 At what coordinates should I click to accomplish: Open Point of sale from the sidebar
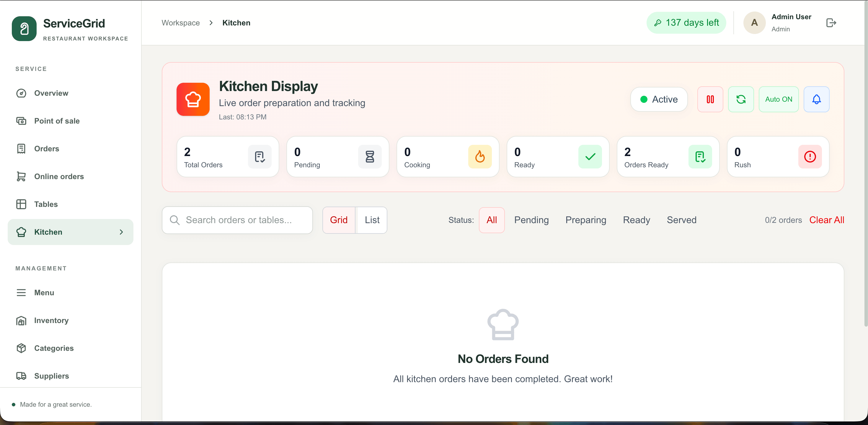point(71,121)
